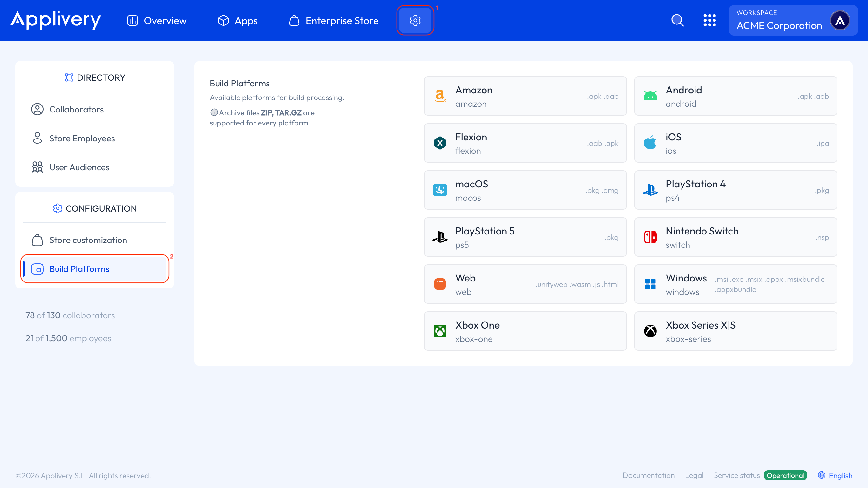Image resolution: width=868 pixels, height=488 pixels.
Task: Click the Xbox Series X|S black icon
Action: [650, 331]
